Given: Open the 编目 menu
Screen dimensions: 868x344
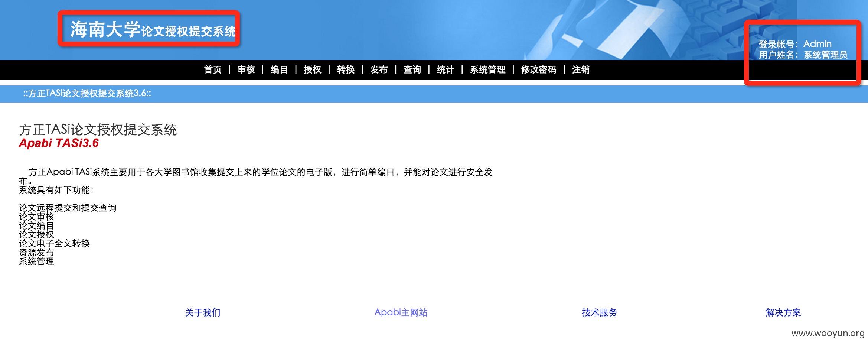Looking at the screenshot, I should [x=279, y=70].
